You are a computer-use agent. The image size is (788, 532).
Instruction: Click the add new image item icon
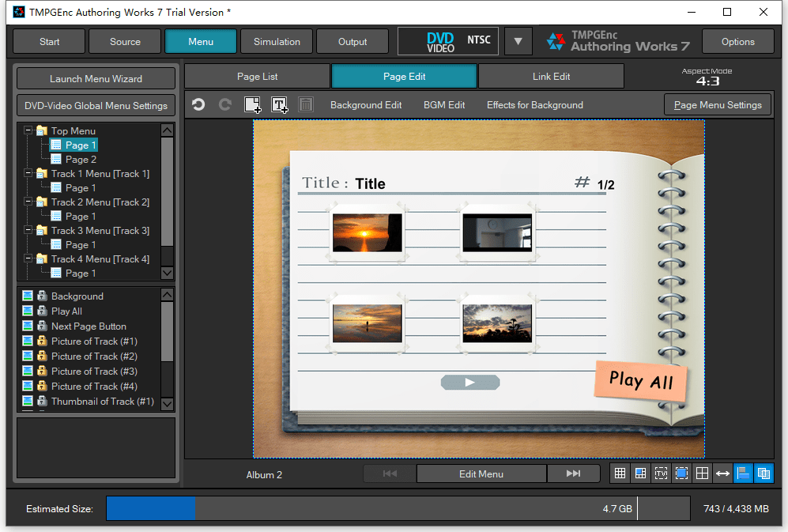point(252,104)
